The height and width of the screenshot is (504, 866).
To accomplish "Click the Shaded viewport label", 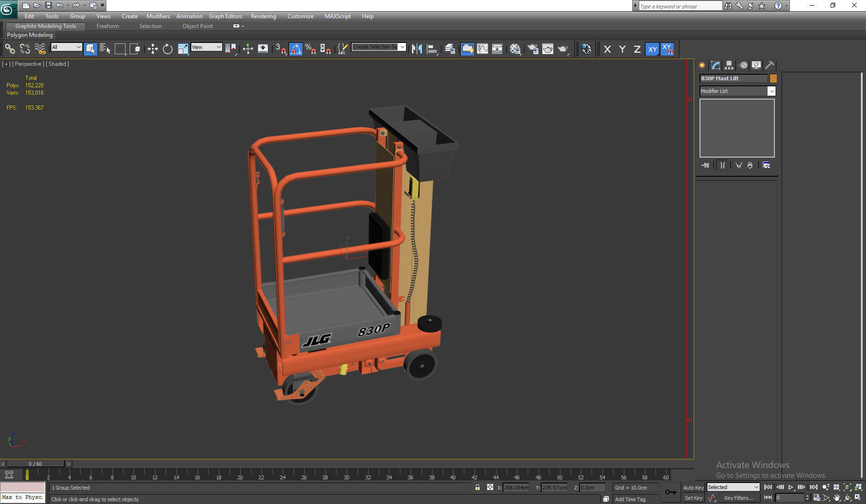I will pos(57,64).
